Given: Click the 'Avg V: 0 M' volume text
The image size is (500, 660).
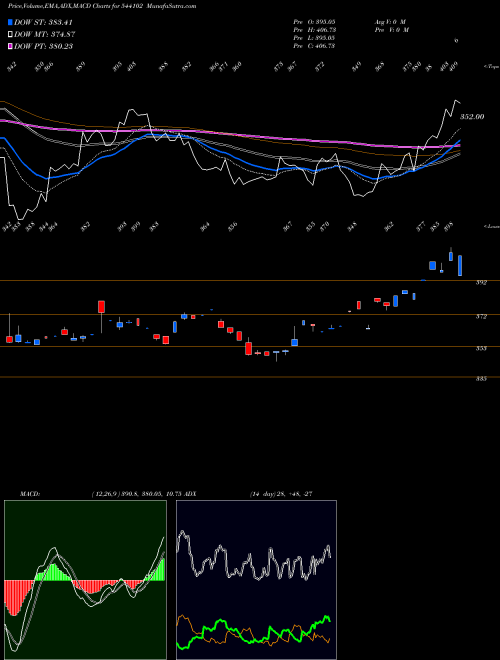Looking at the screenshot, I should 390,22.
